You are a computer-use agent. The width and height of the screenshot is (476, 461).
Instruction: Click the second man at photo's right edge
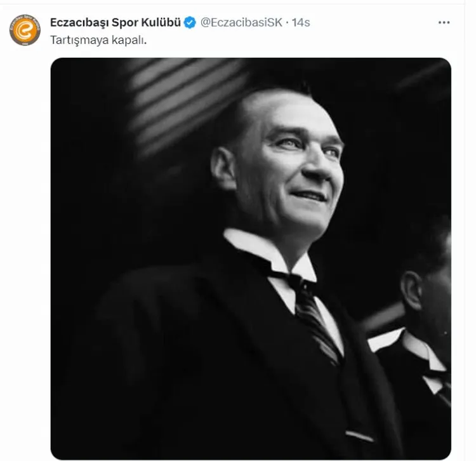(x=425, y=305)
